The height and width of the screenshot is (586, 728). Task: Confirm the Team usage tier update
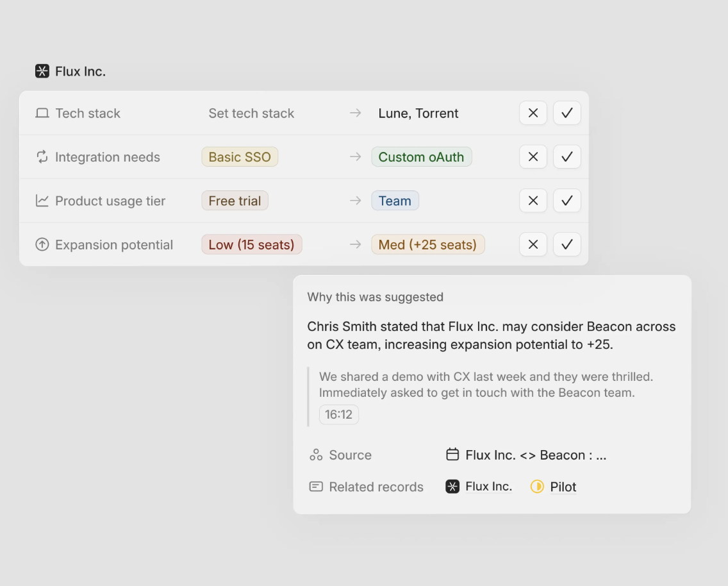click(567, 201)
